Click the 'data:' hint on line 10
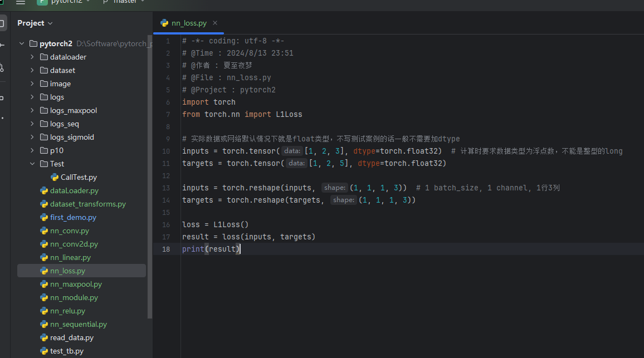Image resolution: width=644 pixels, height=358 pixels. (292, 151)
